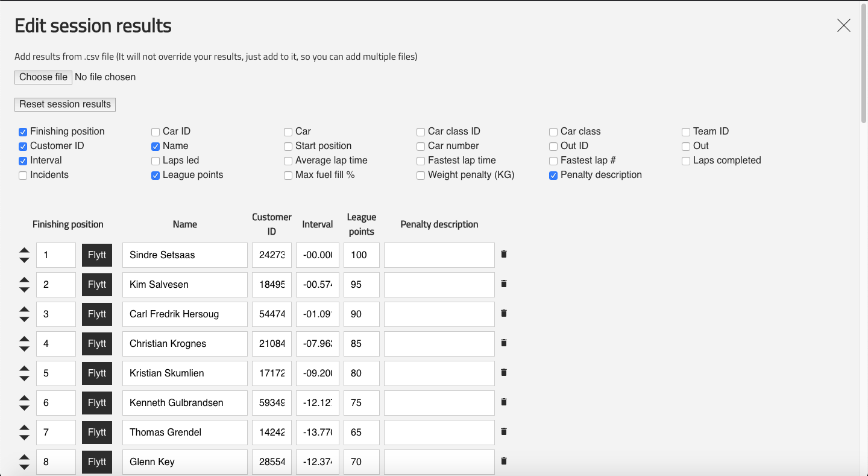This screenshot has height=476, width=868.
Task: Delete Glenn Key's row with the trash icon
Action: tap(504, 461)
